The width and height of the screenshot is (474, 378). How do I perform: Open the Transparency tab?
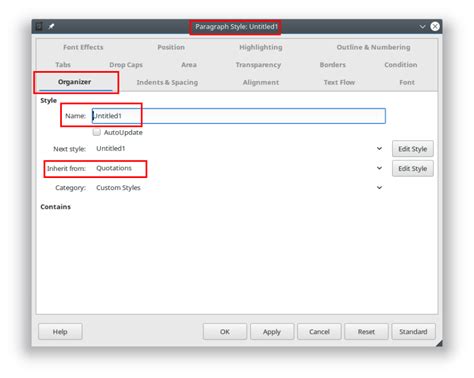click(258, 65)
